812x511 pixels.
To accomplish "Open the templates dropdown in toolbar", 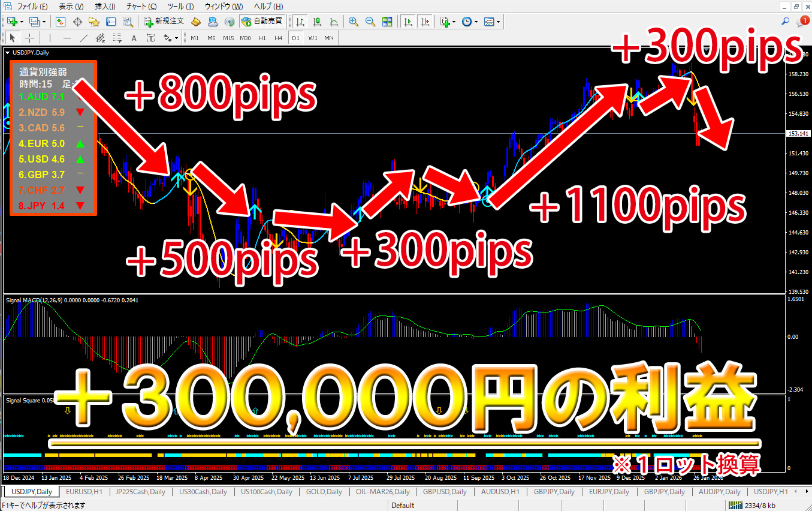I will coord(498,22).
